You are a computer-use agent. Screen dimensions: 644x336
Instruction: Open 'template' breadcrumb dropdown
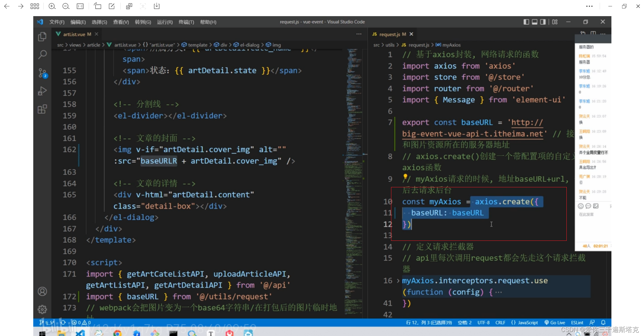[195, 45]
